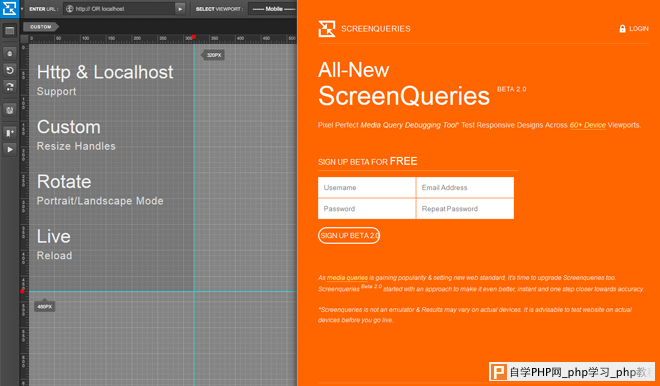Viewport: 660px width, 386px height.
Task: Click the blue ScreenQueries logo icon
Action: [9, 8]
